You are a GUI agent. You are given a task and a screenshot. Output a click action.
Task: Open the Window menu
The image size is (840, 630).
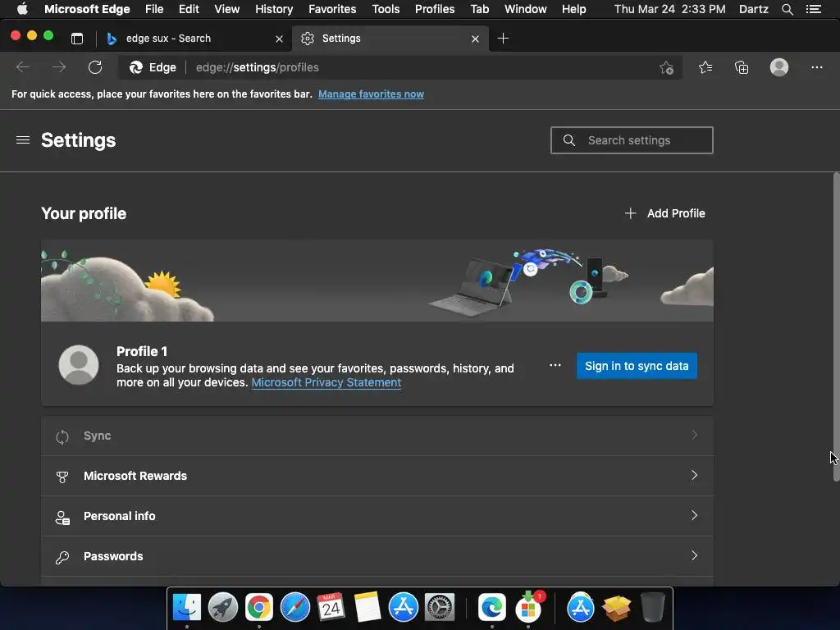(x=526, y=9)
